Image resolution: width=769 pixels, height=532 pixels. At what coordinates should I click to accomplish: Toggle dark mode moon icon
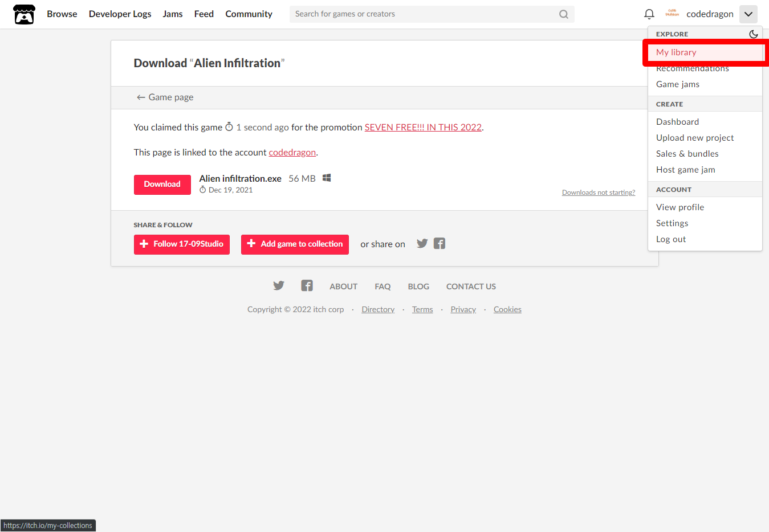[754, 34]
